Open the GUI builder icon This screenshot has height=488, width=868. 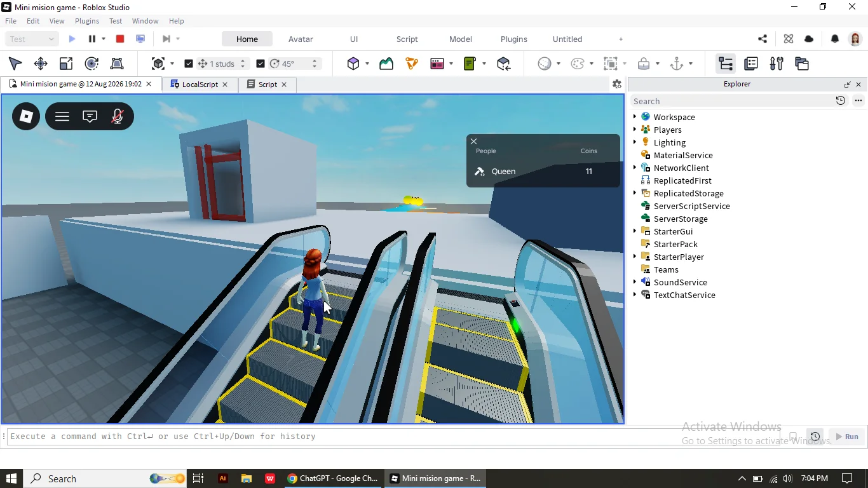(437, 64)
